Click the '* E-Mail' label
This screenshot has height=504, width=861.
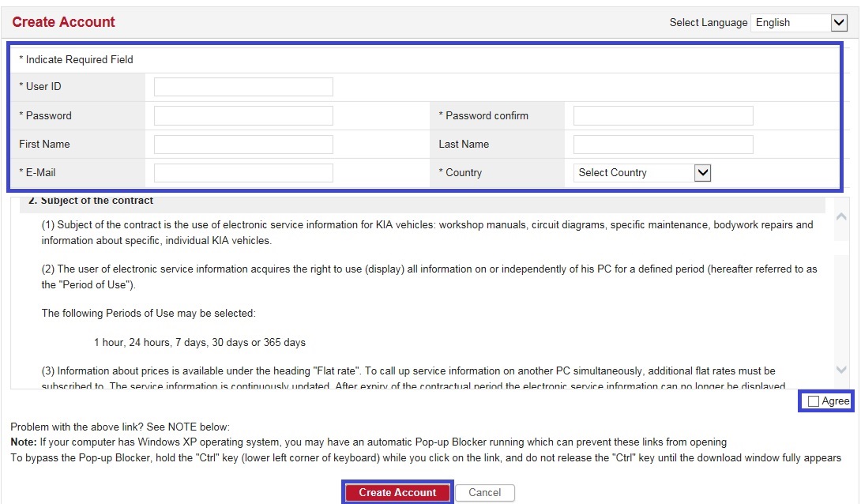click(37, 173)
